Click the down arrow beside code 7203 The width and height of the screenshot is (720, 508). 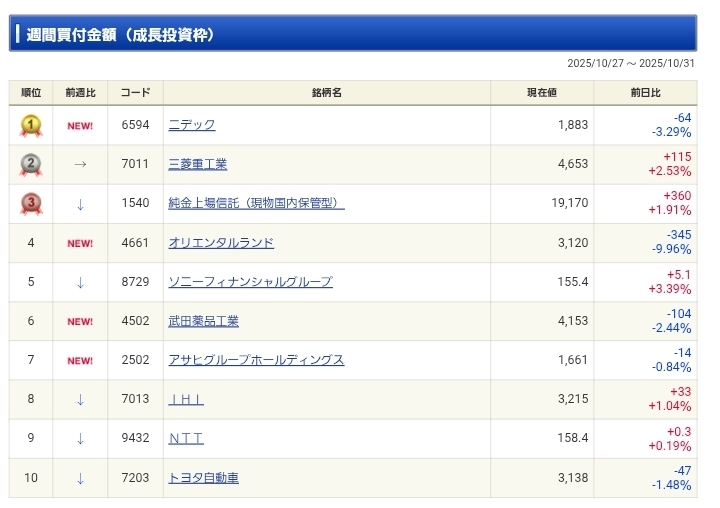tap(80, 478)
